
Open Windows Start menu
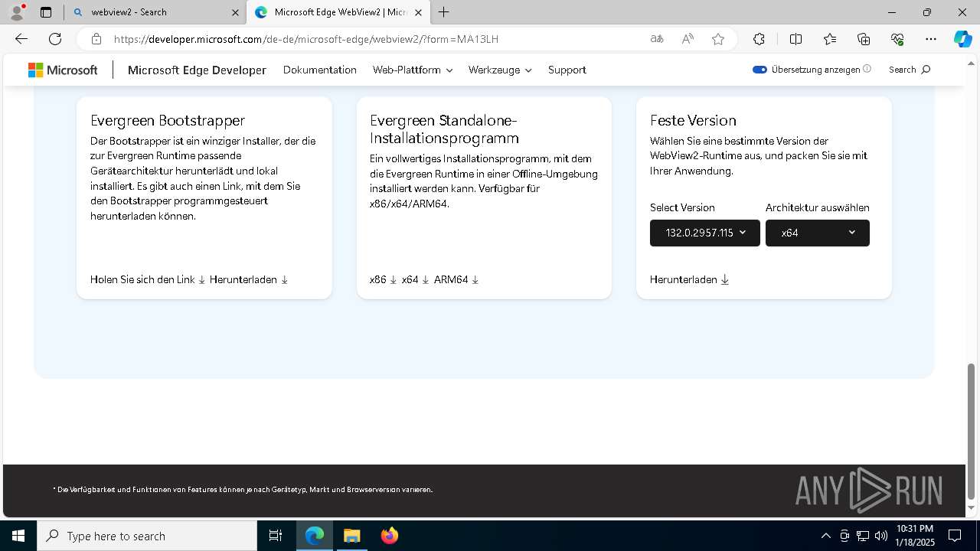18,536
